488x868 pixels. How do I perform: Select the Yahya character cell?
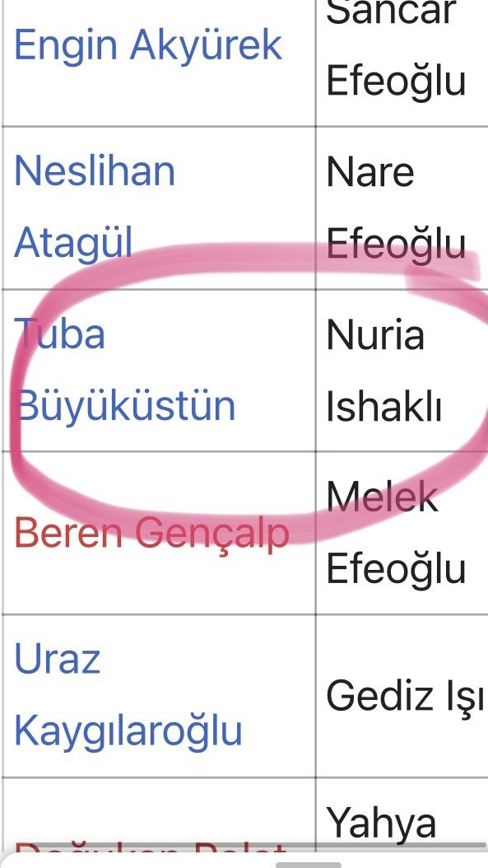[402, 814]
